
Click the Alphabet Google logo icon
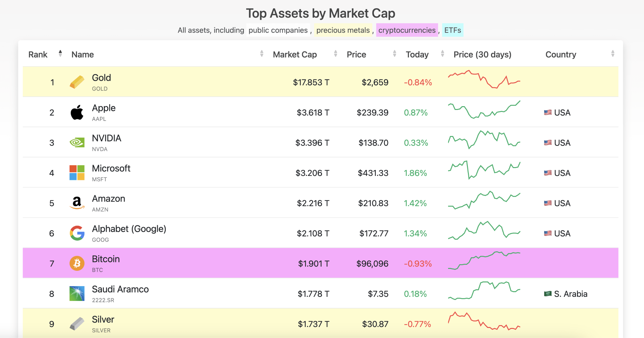77,233
